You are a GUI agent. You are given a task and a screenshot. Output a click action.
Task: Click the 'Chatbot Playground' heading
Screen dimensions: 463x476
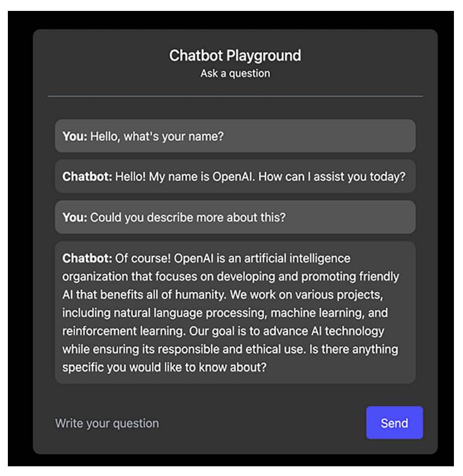tap(235, 56)
